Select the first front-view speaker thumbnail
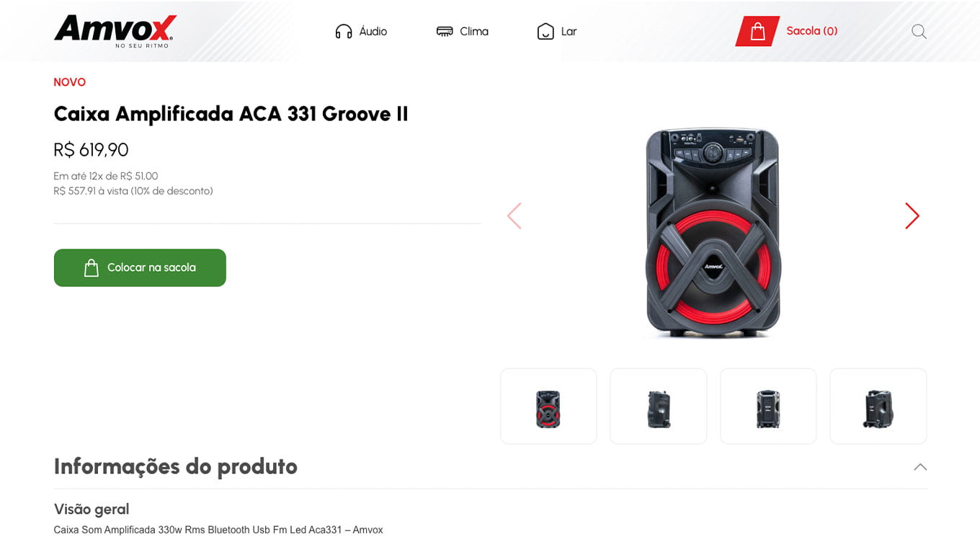 pyautogui.click(x=548, y=406)
